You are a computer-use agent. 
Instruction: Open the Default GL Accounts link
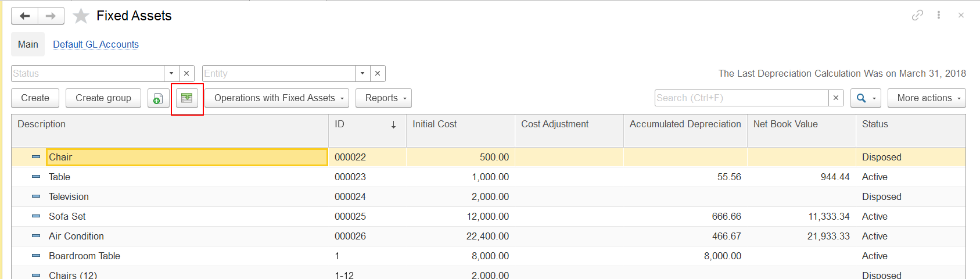pyautogui.click(x=96, y=44)
